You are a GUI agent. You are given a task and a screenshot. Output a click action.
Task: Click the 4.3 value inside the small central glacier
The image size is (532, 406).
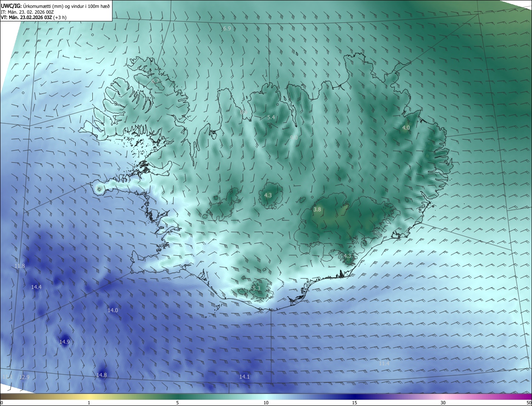click(268, 195)
